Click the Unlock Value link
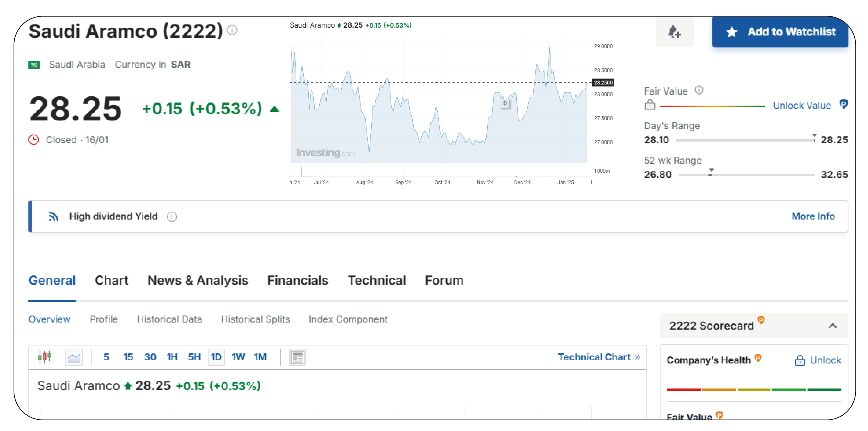This screenshot has width=868, height=431. click(802, 106)
